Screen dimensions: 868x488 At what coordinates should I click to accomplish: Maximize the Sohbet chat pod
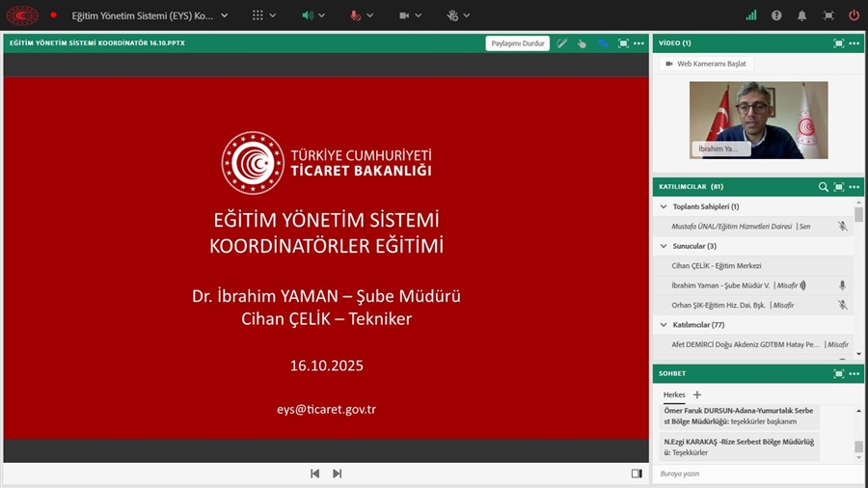pyautogui.click(x=838, y=373)
